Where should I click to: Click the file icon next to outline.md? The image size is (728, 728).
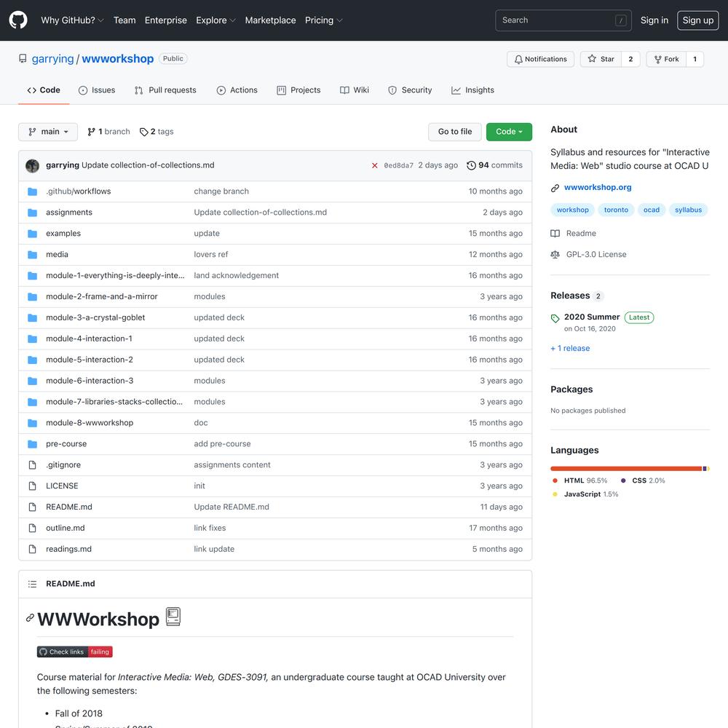32,528
